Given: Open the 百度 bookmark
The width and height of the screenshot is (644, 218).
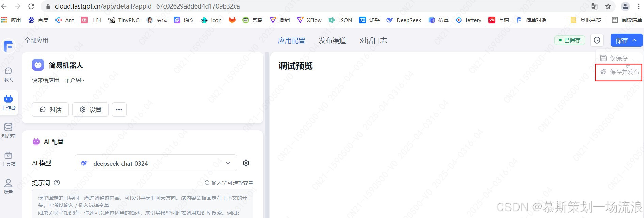Looking at the screenshot, I should (38, 20).
